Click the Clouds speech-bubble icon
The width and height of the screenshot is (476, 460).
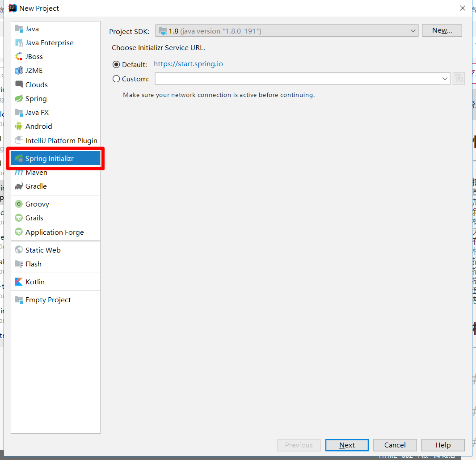pyautogui.click(x=19, y=84)
